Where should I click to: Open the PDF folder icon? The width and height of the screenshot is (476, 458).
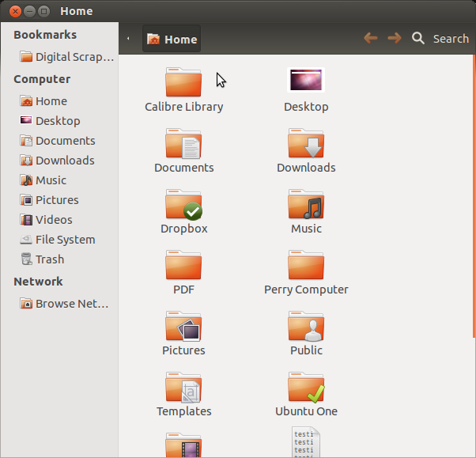point(183,265)
